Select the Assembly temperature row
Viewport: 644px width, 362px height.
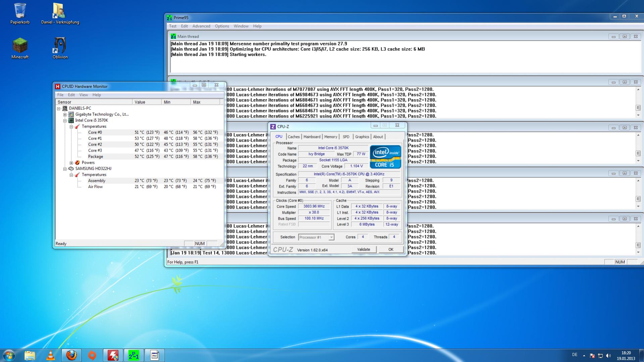pos(139,181)
